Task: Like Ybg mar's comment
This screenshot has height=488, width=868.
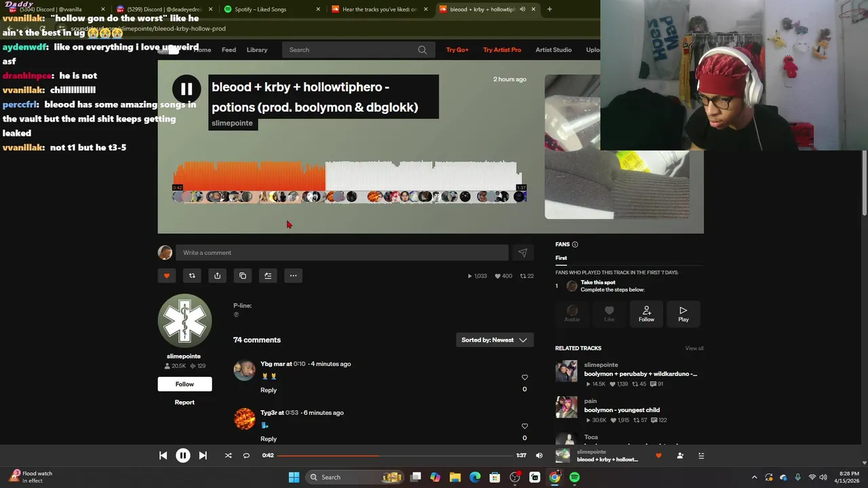Action: click(x=524, y=378)
